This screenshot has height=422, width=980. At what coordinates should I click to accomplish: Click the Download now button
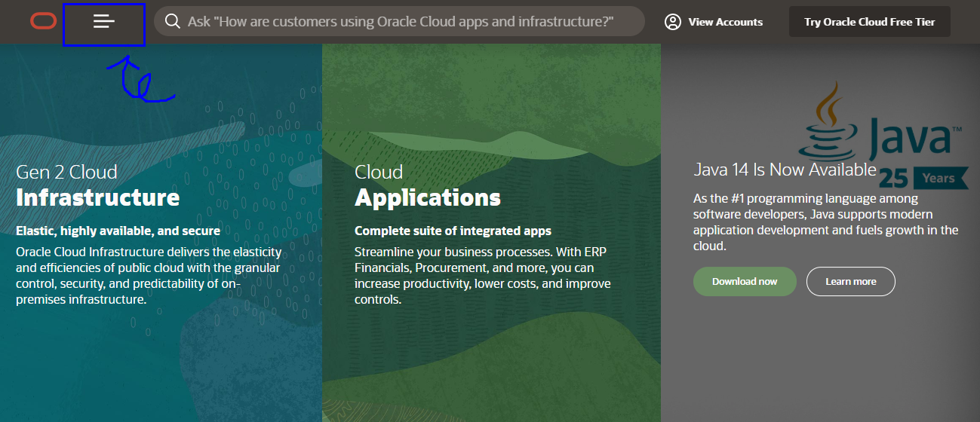tap(745, 281)
